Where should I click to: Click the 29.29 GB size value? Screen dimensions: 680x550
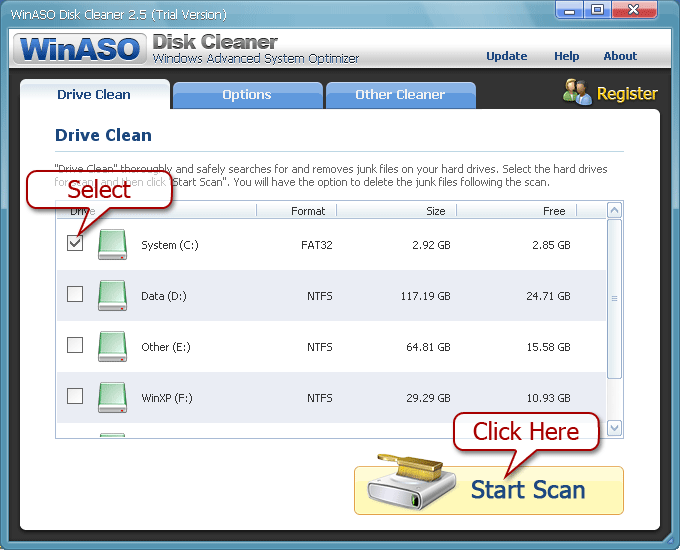[x=428, y=398]
